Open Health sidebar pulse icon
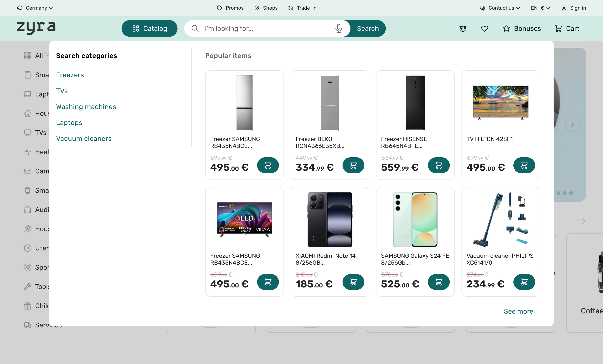The width and height of the screenshot is (603, 364). tap(27, 152)
